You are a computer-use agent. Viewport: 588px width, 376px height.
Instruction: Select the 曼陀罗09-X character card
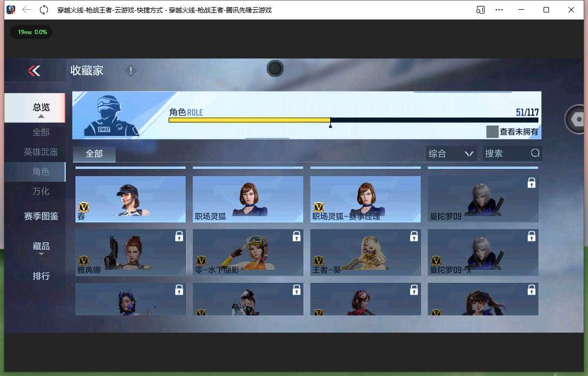click(483, 252)
